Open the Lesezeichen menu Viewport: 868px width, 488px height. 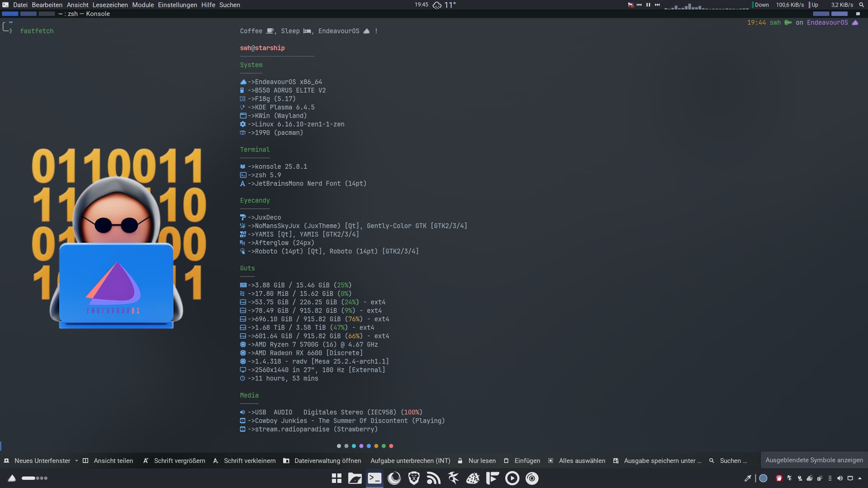(x=110, y=5)
